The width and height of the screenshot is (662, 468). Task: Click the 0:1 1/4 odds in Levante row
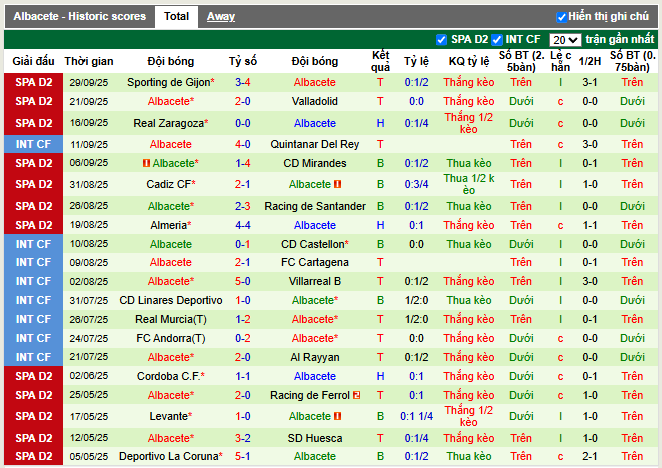pos(416,416)
